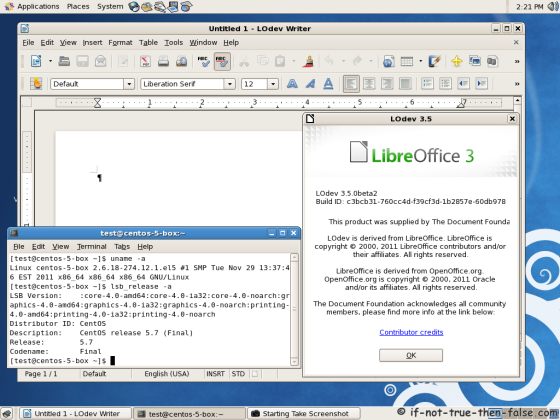Screen dimensions: 560x420
Task: Set Justified paragraph alignment
Action: pyautogui.click(x=405, y=84)
